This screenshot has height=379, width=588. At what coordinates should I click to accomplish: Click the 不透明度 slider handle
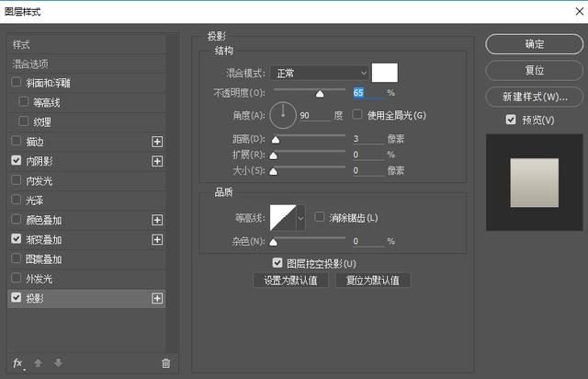pos(320,94)
